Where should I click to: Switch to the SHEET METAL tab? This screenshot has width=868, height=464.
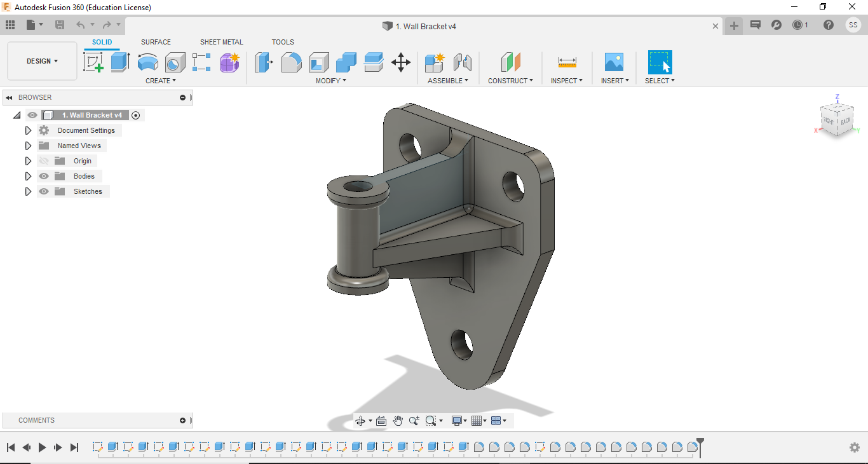[x=222, y=42]
